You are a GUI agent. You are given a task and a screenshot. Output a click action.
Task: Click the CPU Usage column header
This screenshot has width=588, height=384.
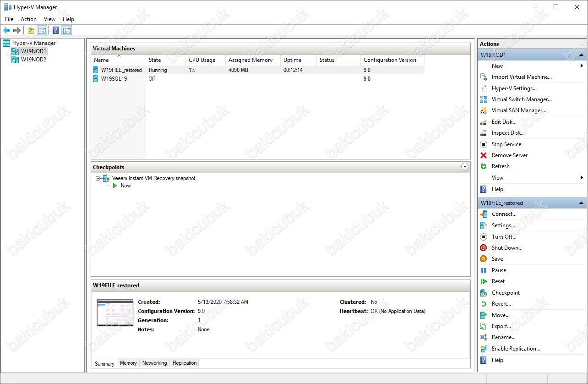[x=205, y=60]
